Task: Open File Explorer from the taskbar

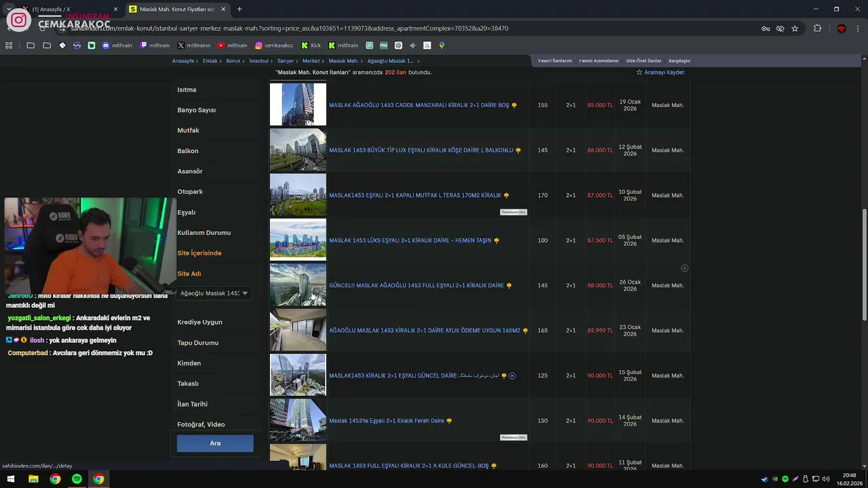Action: tap(33, 479)
